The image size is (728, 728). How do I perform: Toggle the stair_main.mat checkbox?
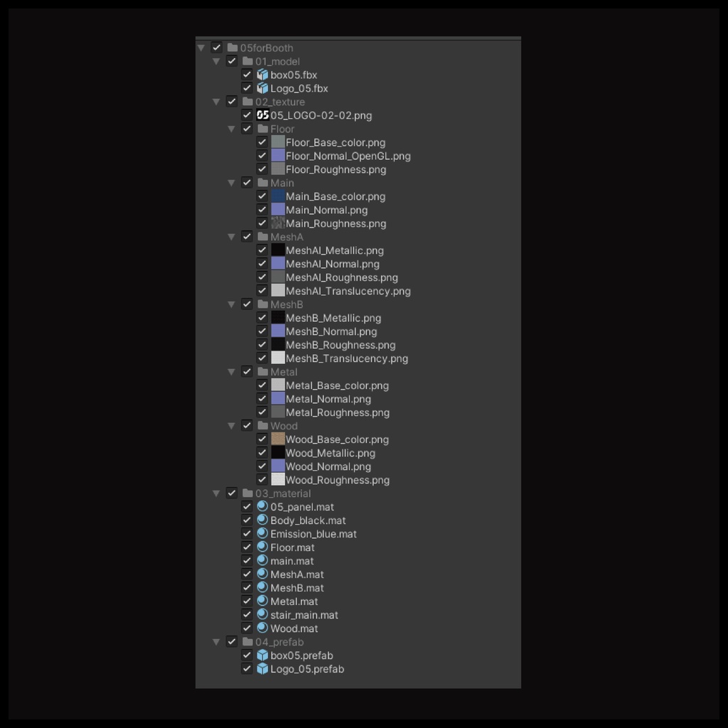247,614
